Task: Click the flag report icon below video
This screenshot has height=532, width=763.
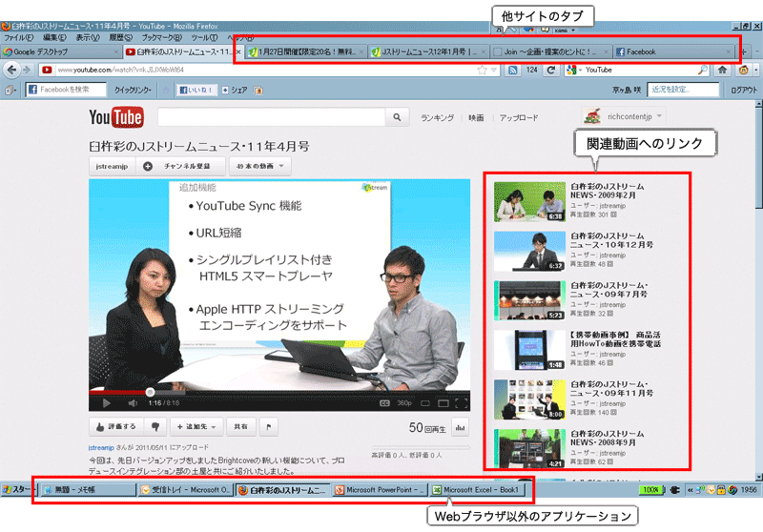Action: click(x=269, y=427)
